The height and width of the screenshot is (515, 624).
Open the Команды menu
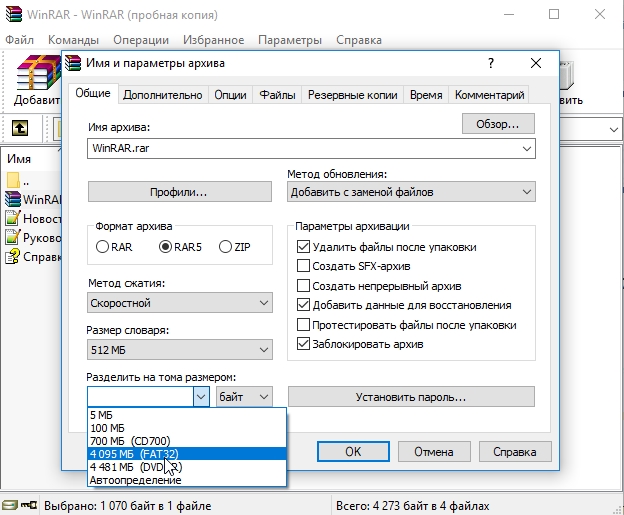pos(73,40)
